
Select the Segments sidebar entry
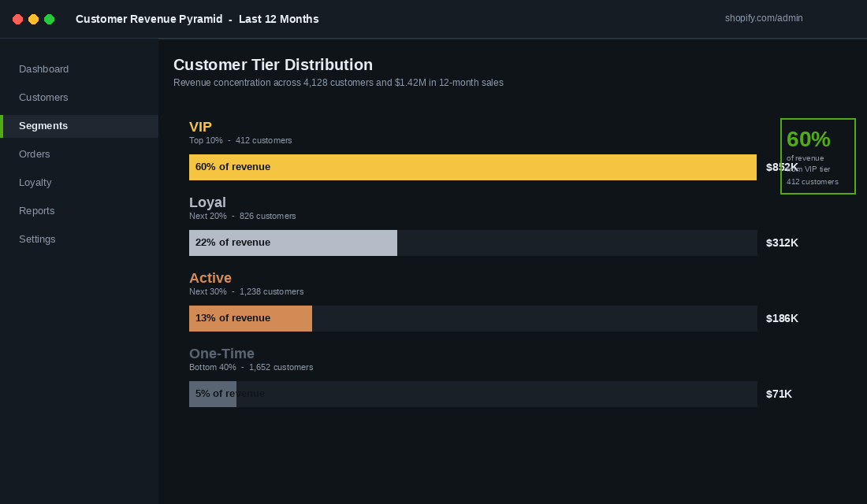(x=79, y=126)
